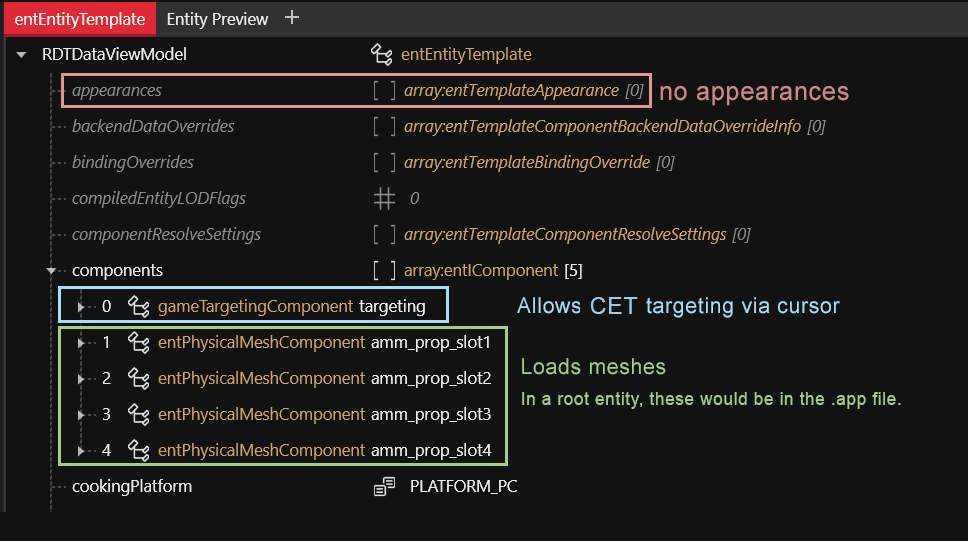Viewport: 968px width, 541px height.
Task: Select the componentResolveSettings row
Action: tap(166, 234)
